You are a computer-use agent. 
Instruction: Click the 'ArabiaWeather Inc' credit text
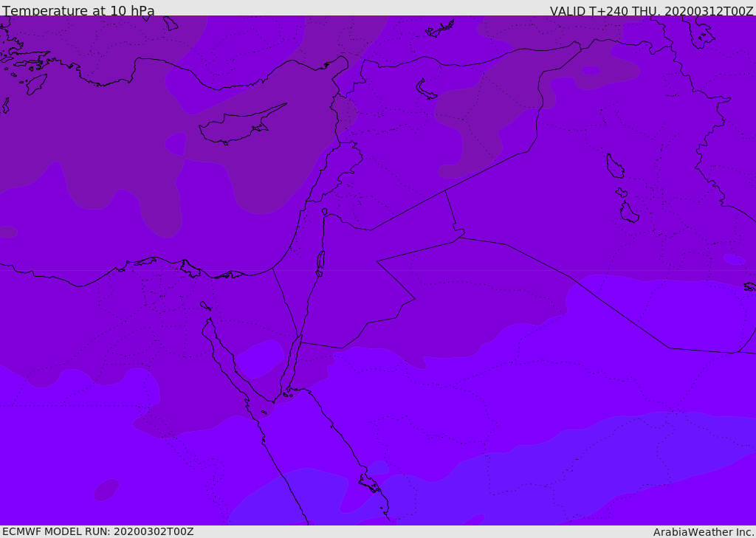(x=704, y=532)
